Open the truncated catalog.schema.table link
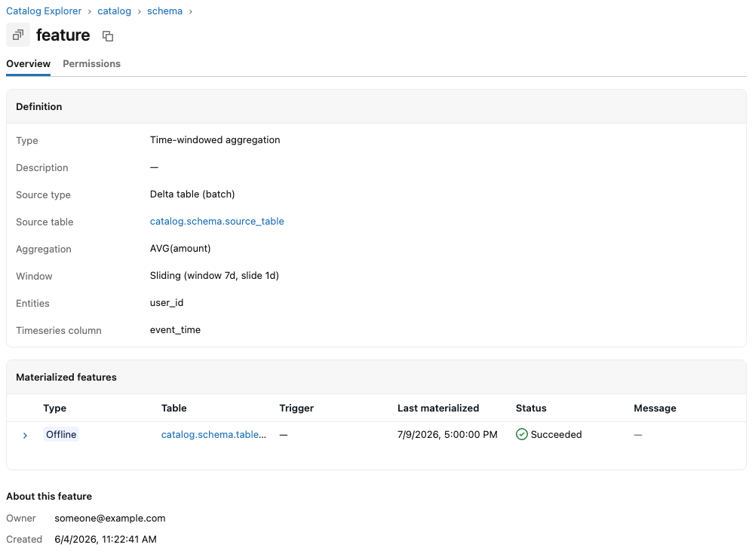755x560 pixels. [213, 434]
